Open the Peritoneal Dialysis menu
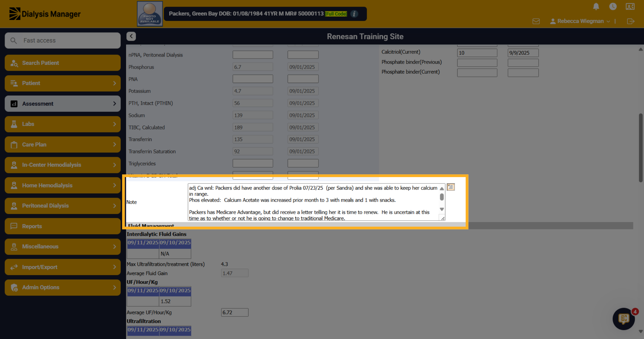The image size is (644, 339). coord(63,206)
